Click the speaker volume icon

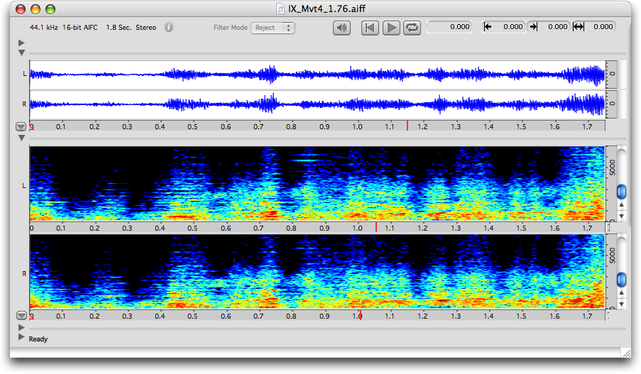point(341,28)
